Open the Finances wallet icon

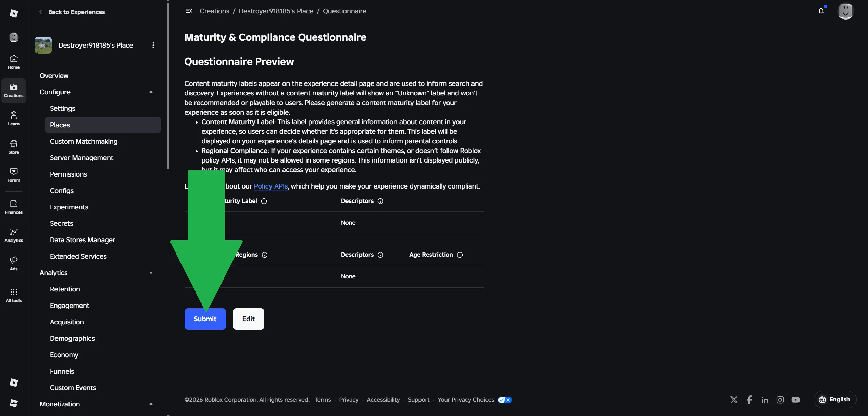[x=14, y=207]
